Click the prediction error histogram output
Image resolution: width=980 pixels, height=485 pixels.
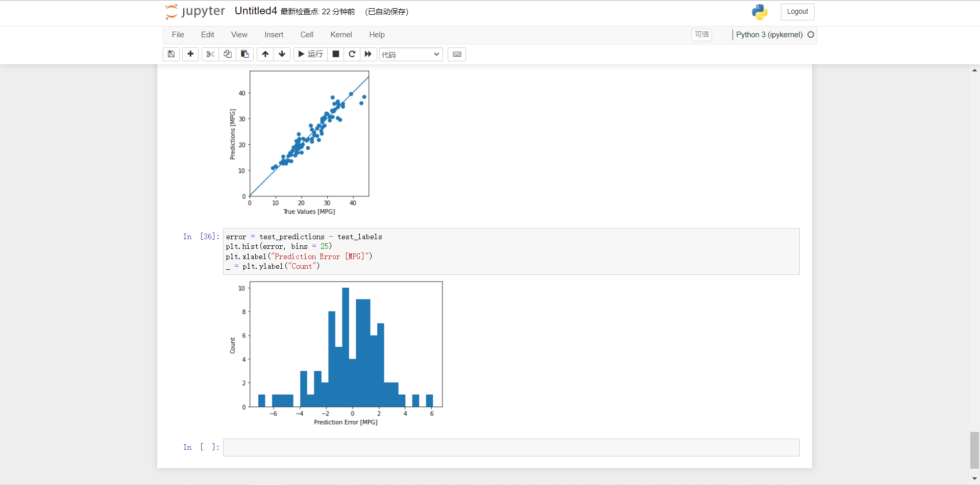coord(336,353)
